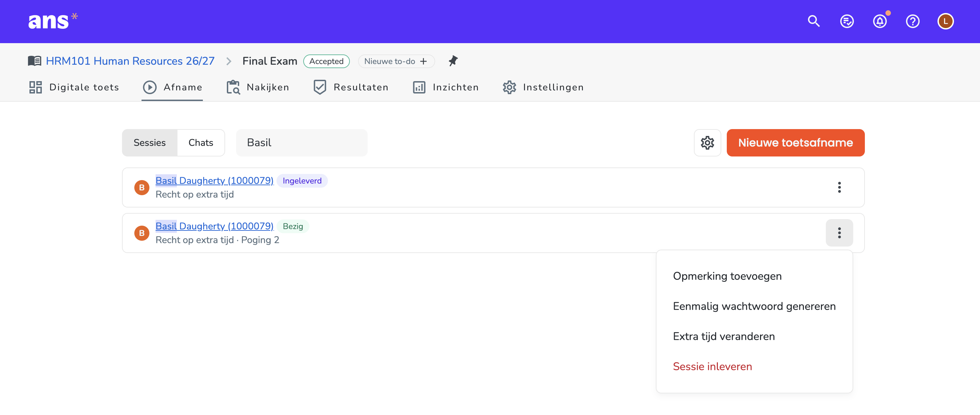Screen dimensions: 980x415
Task: Click the pin icon next to Final Exam
Action: coord(453,61)
